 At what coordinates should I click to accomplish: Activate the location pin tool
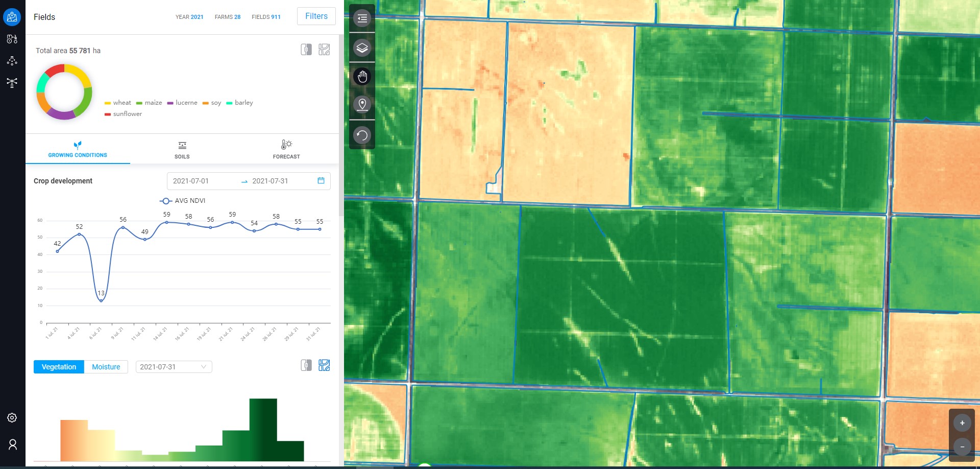(362, 105)
